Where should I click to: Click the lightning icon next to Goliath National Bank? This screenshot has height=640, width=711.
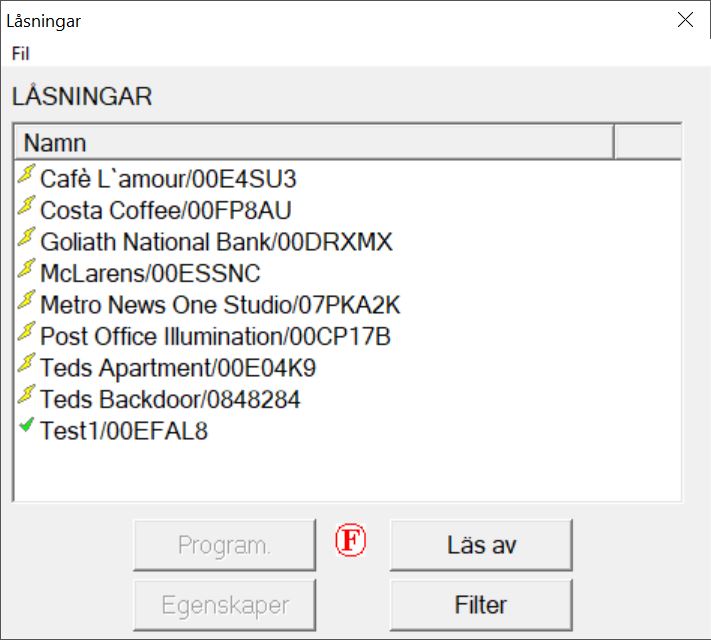coord(27,240)
